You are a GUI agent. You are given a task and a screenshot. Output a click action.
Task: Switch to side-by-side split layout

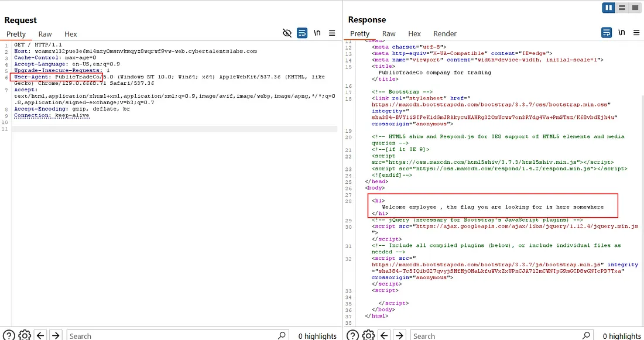point(608,8)
